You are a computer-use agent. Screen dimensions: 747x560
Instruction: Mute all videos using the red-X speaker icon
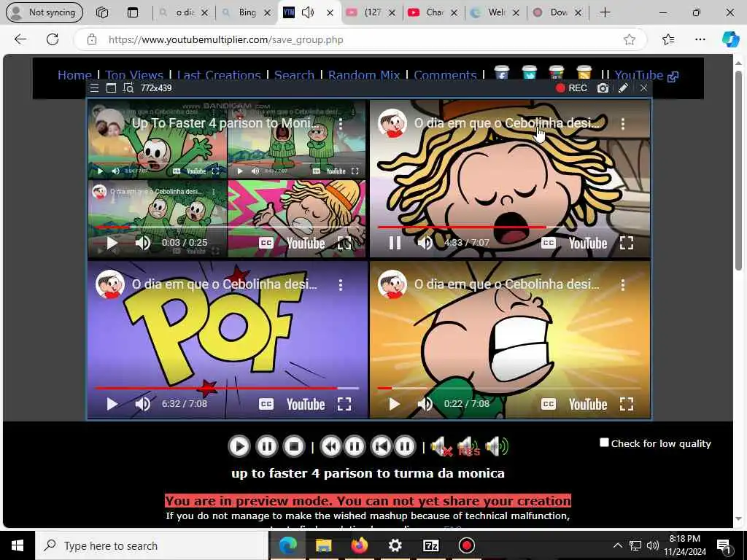point(441,447)
